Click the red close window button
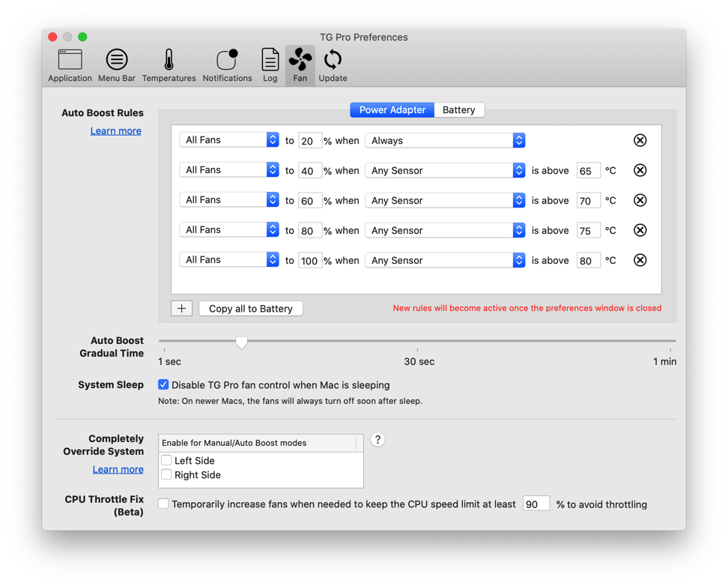The width and height of the screenshot is (728, 586). pos(52,37)
